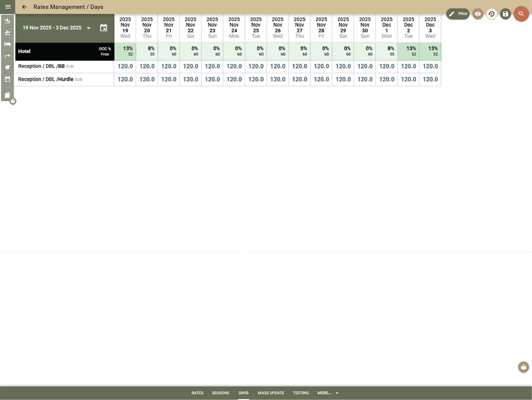Select Nov 19 occupancy 13% cell
The width and height of the screenshot is (532, 400).
(125, 51)
